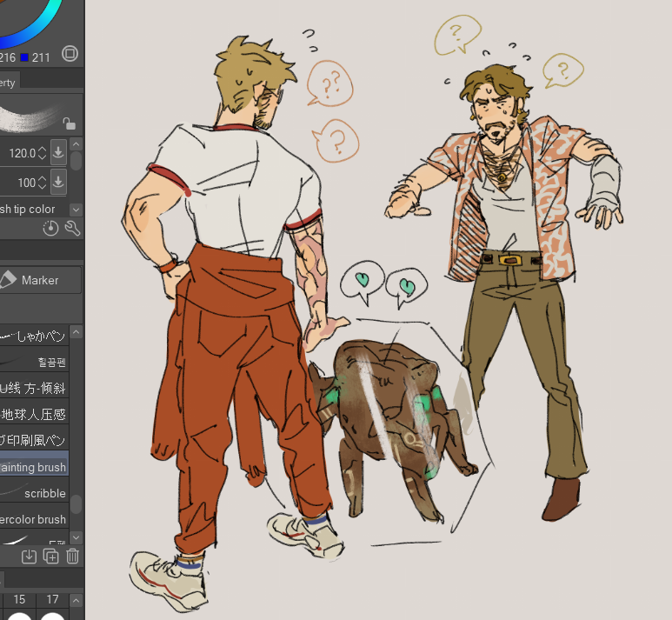This screenshot has width=672, height=620.
Task: Click the stepper arrows beside value 100
Action: (42, 183)
